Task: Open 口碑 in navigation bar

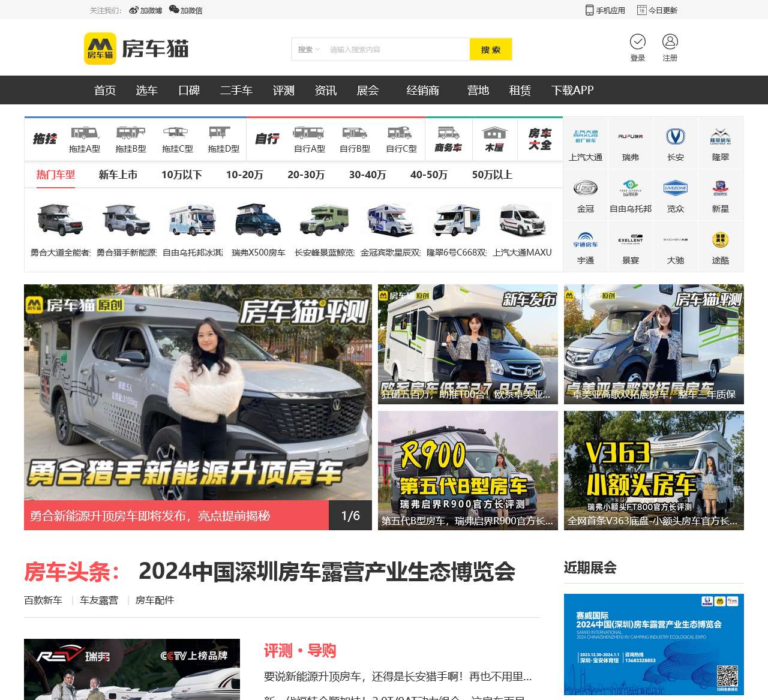Action: 189,90
